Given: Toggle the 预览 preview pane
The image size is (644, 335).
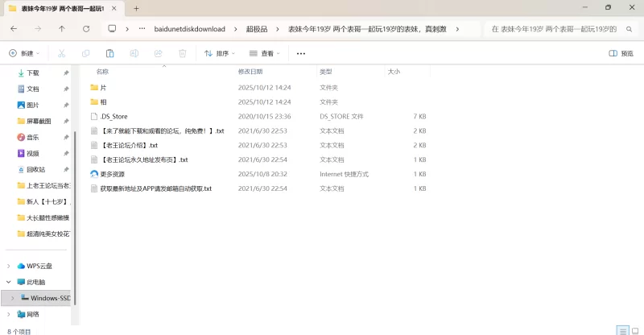Looking at the screenshot, I should 621,53.
